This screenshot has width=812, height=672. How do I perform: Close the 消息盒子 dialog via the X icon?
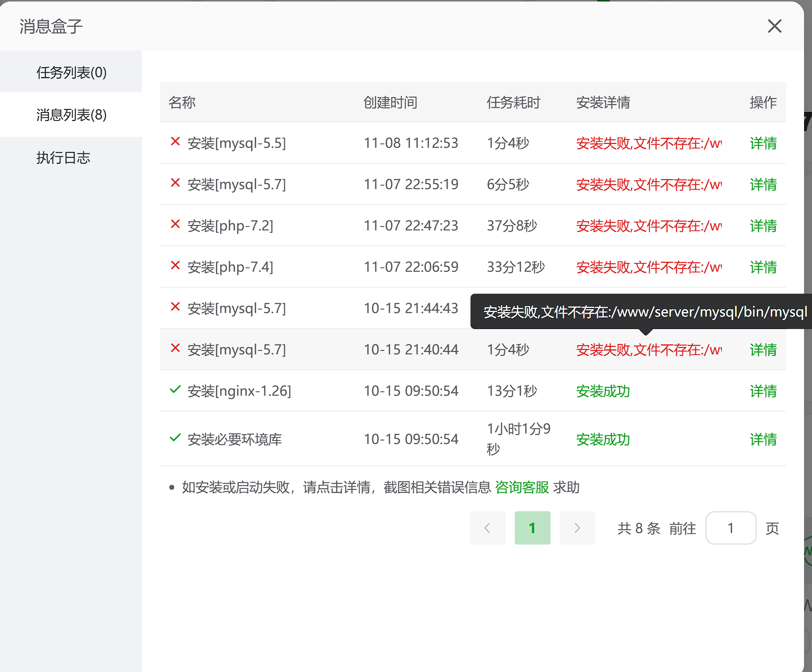click(775, 26)
